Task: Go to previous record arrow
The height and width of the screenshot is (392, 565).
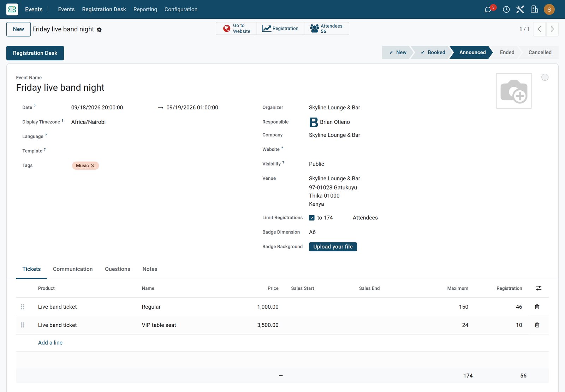Action: point(539,29)
